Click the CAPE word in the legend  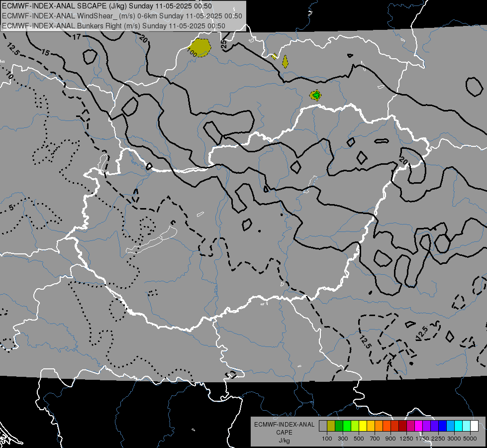(x=284, y=432)
